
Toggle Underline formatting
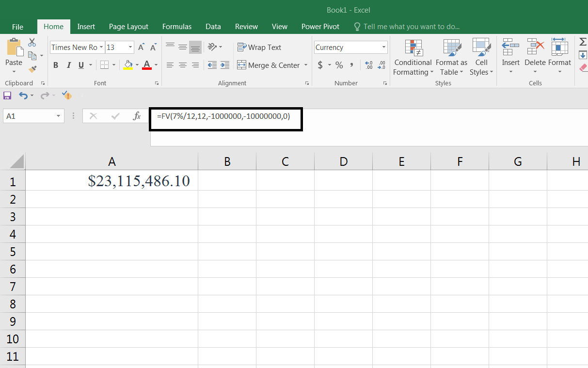pos(81,65)
